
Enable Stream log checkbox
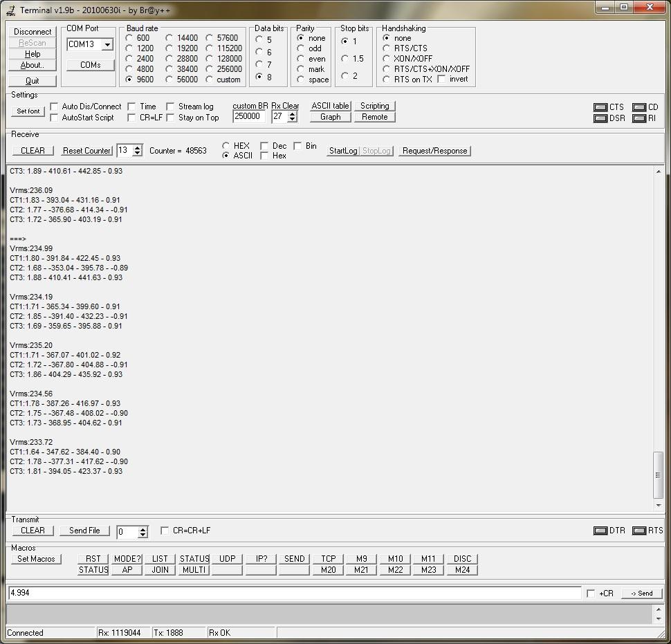[x=170, y=106]
